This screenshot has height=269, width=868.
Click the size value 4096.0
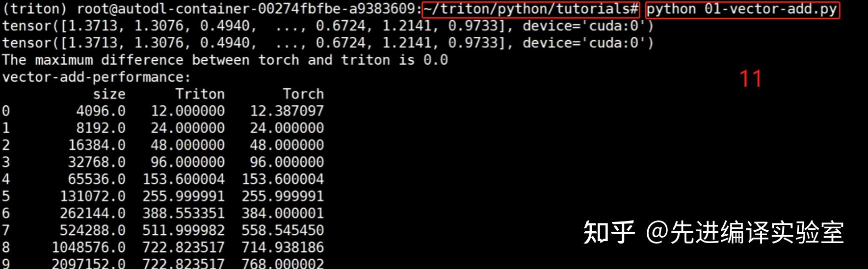[x=101, y=111]
